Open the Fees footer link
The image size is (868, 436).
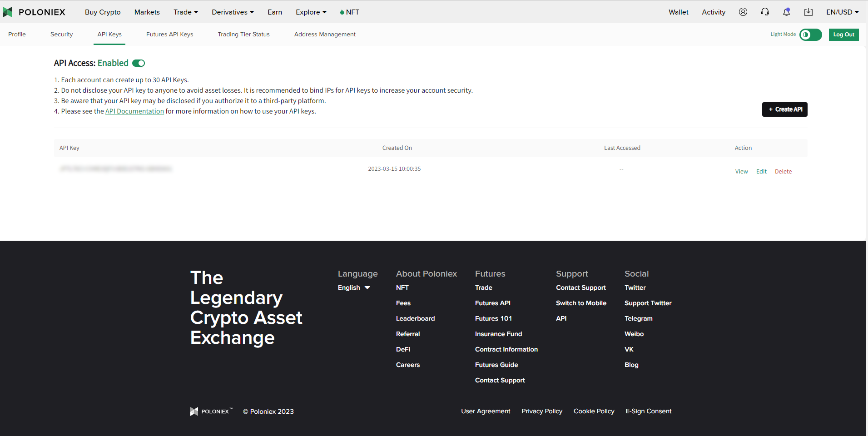pos(403,303)
